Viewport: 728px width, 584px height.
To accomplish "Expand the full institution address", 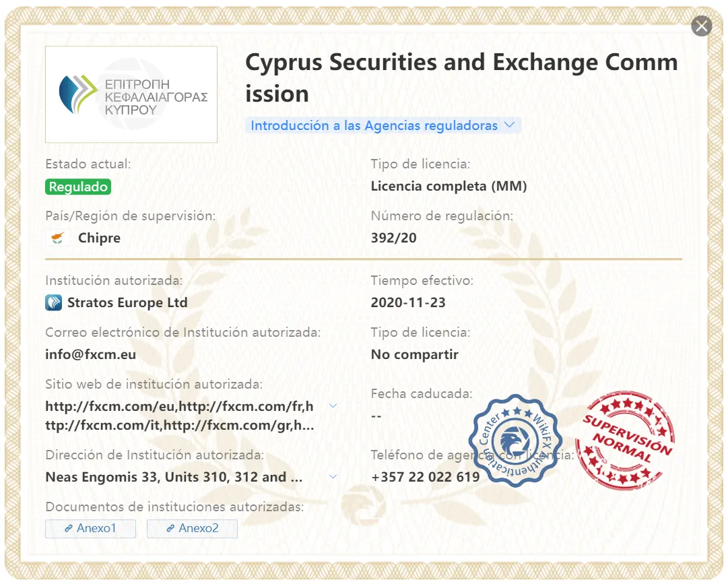I will coord(333,476).
